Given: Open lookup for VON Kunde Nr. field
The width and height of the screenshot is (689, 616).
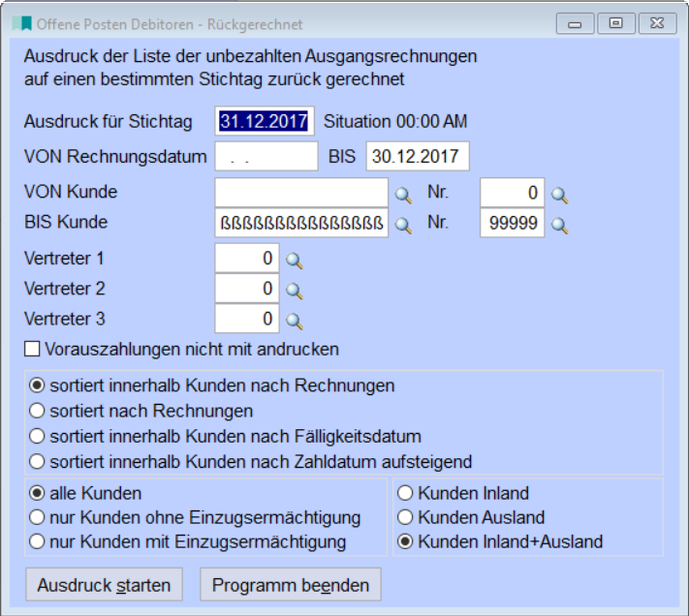Looking at the screenshot, I should pyautogui.click(x=559, y=195).
